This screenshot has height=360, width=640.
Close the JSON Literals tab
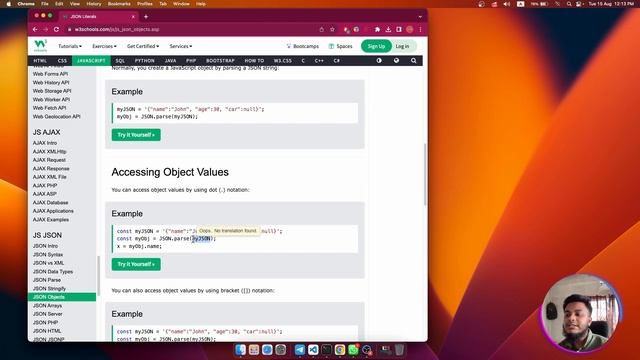pyautogui.click(x=133, y=17)
